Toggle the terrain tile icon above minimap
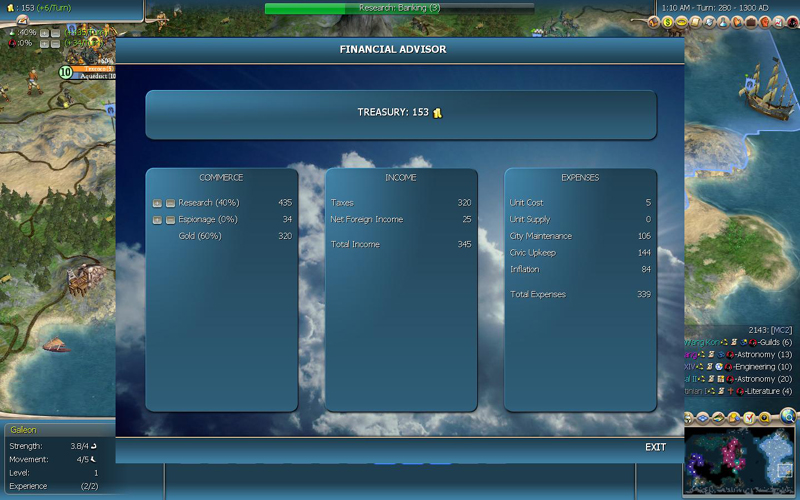Viewport: 800px width, 500px height. pyautogui.click(x=718, y=418)
